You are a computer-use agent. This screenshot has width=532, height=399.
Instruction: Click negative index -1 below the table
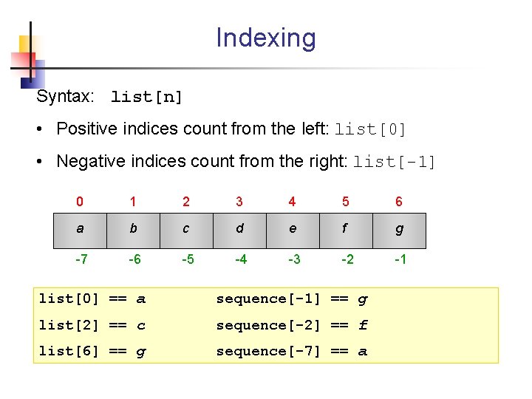coord(399,259)
